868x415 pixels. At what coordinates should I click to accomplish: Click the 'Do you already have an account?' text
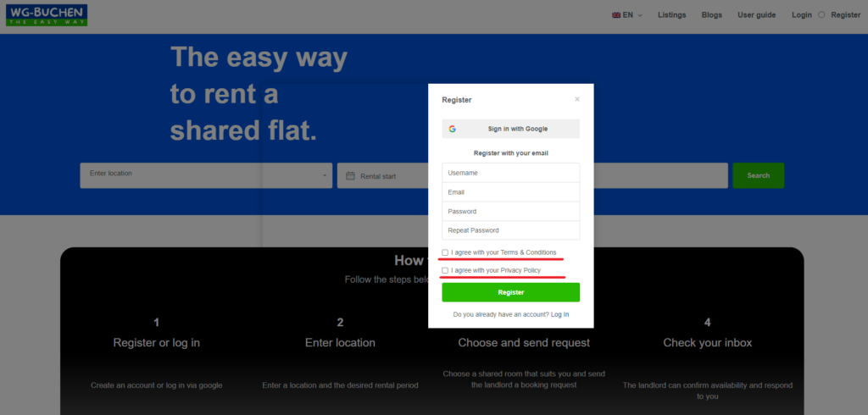501,314
